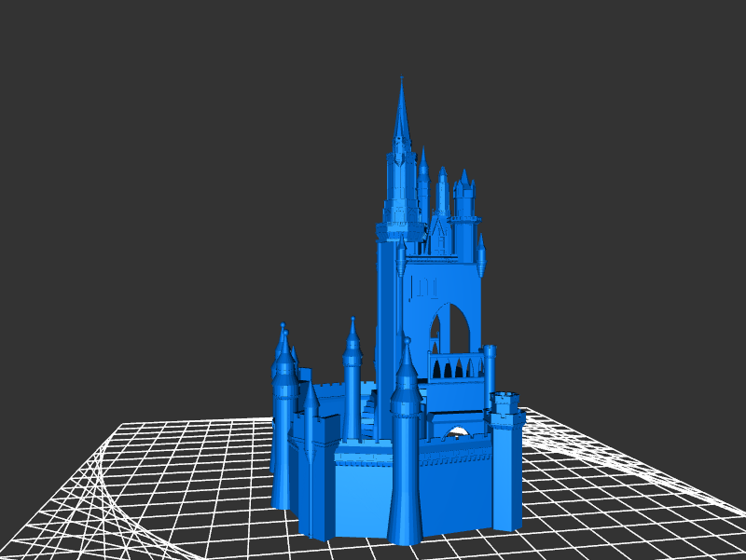Select the crenellated wall behind left turrets
Screen dimensions: 746x560
tap(326, 389)
